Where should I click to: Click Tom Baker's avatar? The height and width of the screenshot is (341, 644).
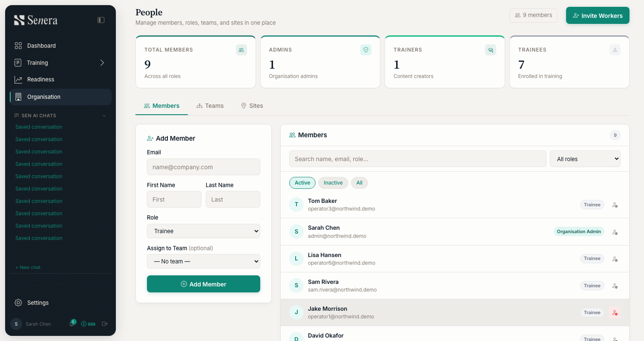[296, 205]
